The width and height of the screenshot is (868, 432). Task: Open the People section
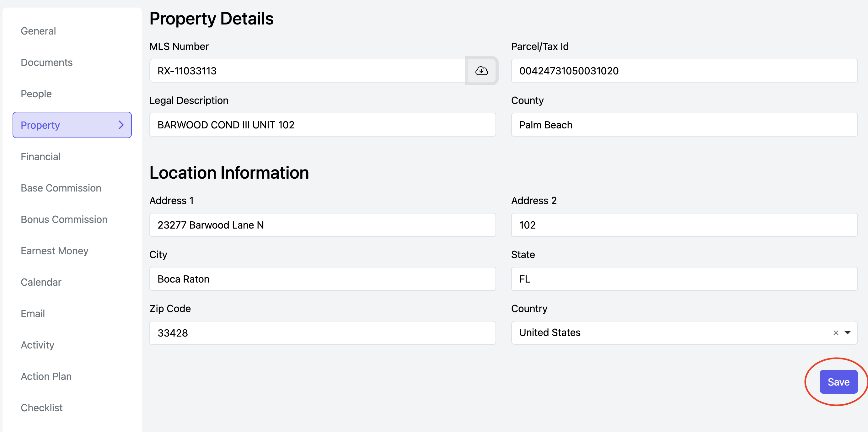[x=36, y=94]
